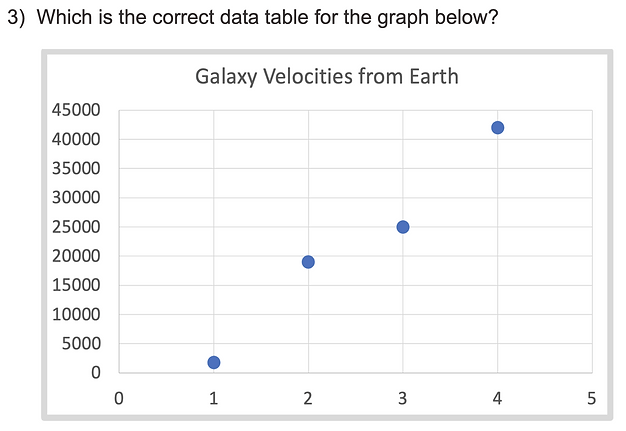The width and height of the screenshot is (626, 431).
Task: Select the 45000 y-axis label
Action: click(77, 110)
